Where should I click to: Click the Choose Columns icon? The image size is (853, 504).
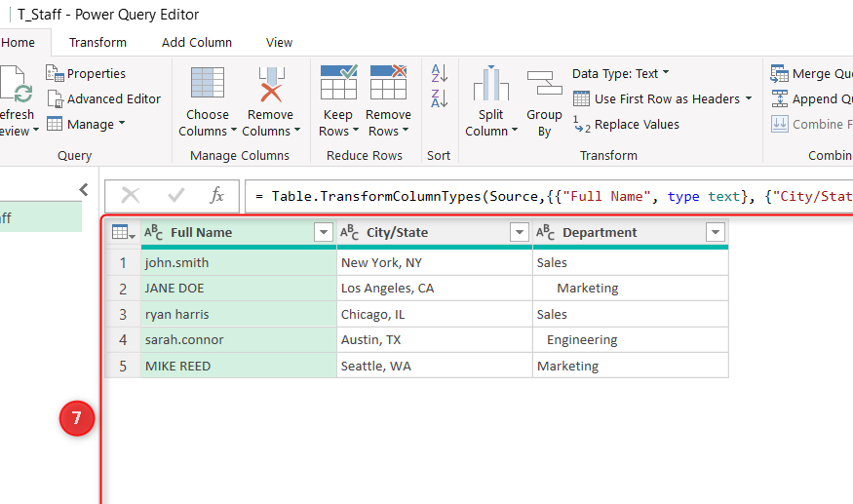pyautogui.click(x=208, y=82)
